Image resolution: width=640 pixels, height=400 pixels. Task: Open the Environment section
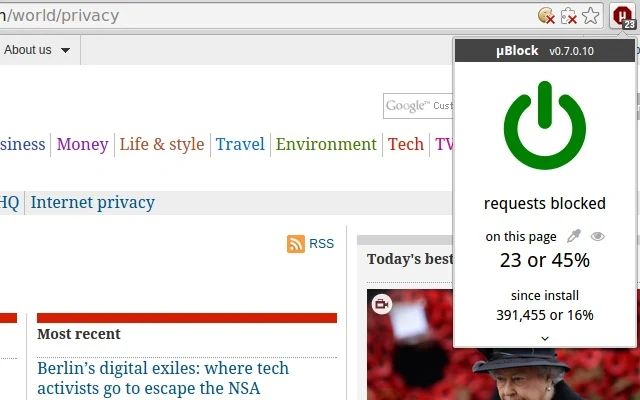pyautogui.click(x=326, y=144)
